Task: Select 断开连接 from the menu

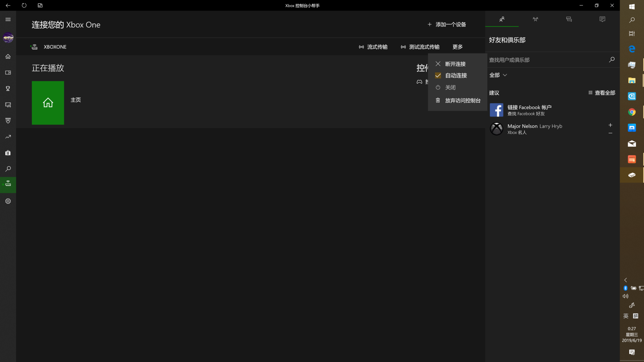Action: 457,64
